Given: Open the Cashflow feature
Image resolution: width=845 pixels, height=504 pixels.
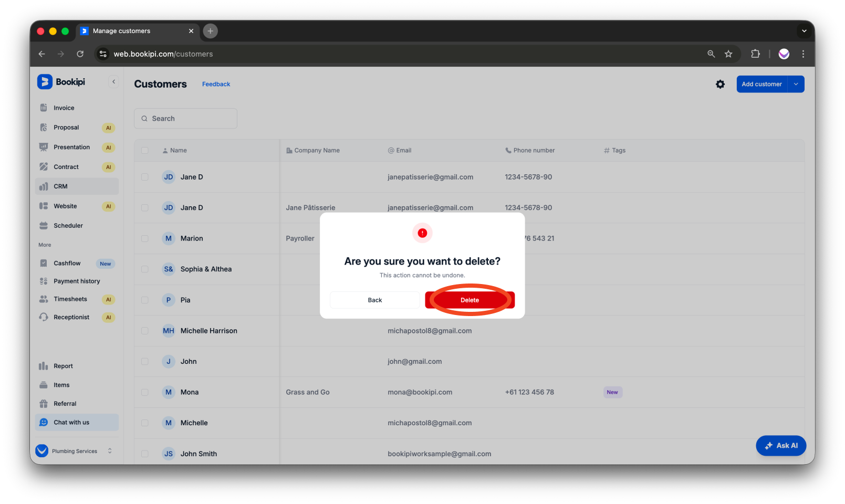Looking at the screenshot, I should coord(66,263).
